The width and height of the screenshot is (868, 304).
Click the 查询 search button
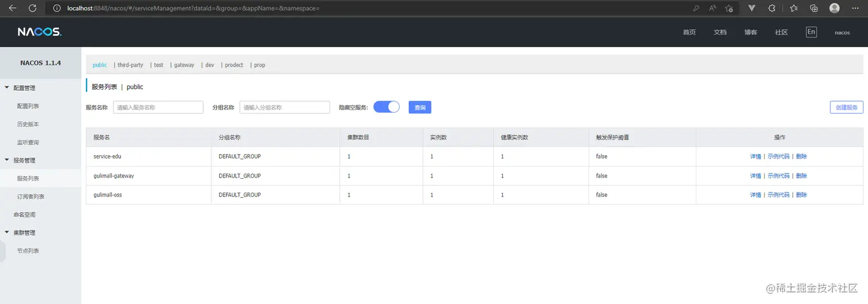(x=420, y=107)
